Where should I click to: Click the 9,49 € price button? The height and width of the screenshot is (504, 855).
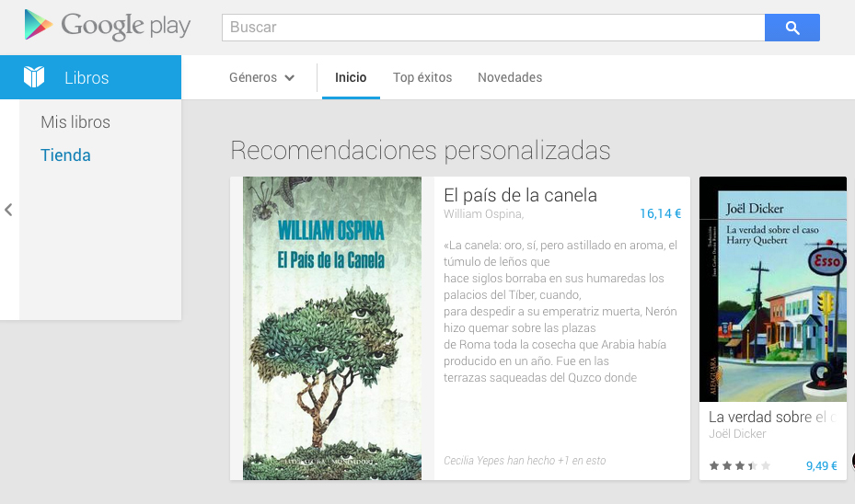821,466
